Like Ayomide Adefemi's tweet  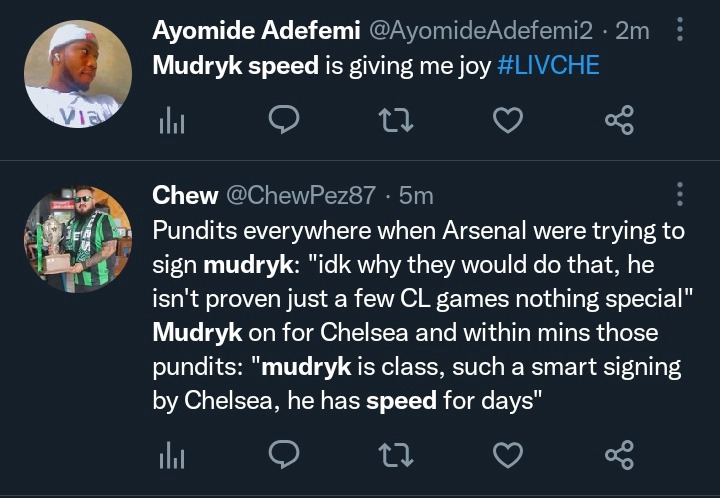pyautogui.click(x=509, y=122)
